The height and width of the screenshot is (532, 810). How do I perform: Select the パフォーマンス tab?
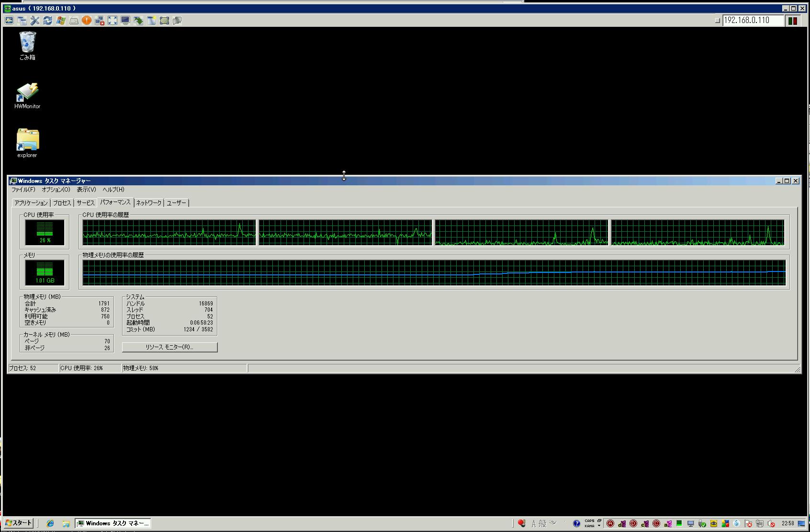pyautogui.click(x=115, y=202)
